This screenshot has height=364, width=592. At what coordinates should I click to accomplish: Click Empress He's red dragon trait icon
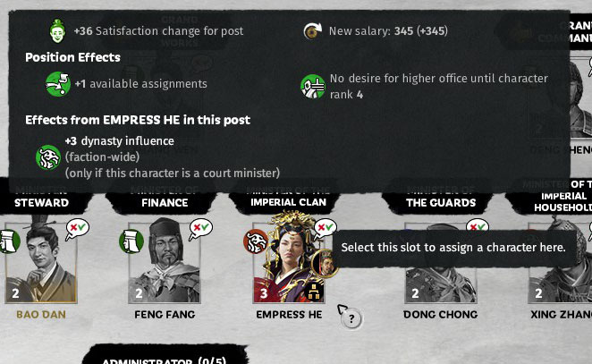click(256, 241)
